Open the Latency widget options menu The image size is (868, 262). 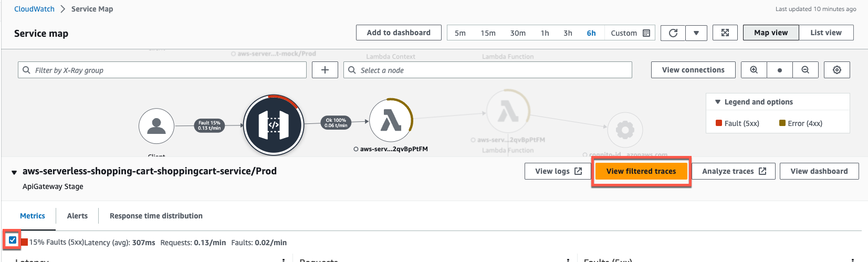[x=284, y=260]
